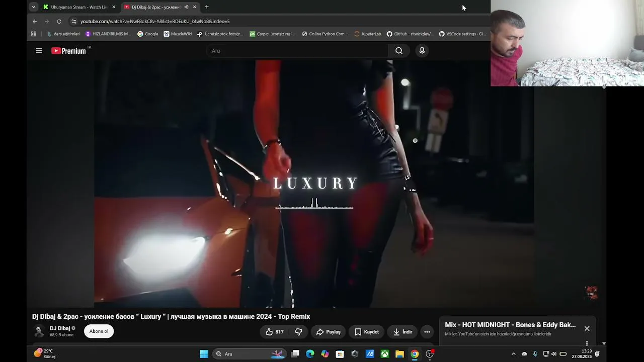The height and width of the screenshot is (362, 644).
Task: Click the video title text
Action: tap(171, 316)
